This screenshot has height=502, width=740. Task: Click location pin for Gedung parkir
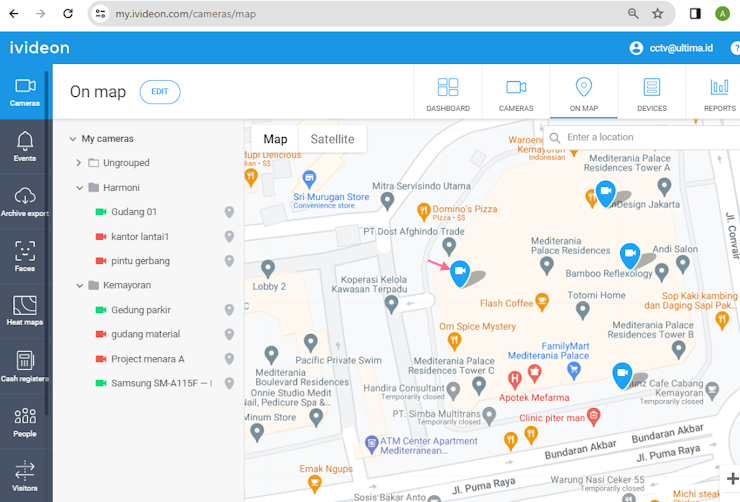[229, 310]
